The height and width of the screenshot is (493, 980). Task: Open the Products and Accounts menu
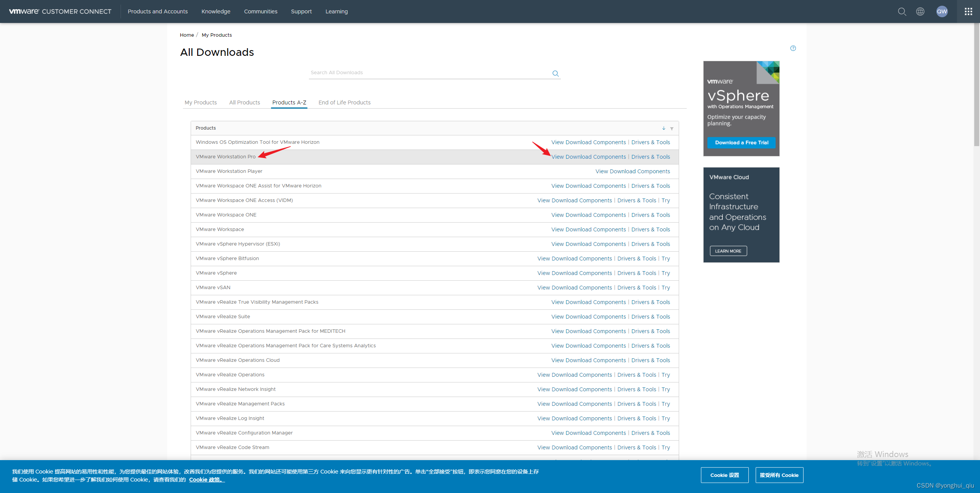click(158, 11)
